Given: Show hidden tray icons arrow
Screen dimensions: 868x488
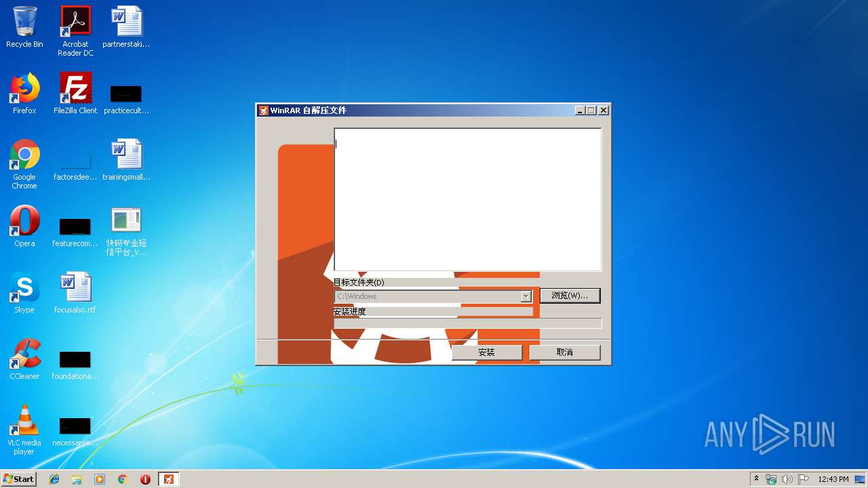Looking at the screenshot, I should coord(757,479).
